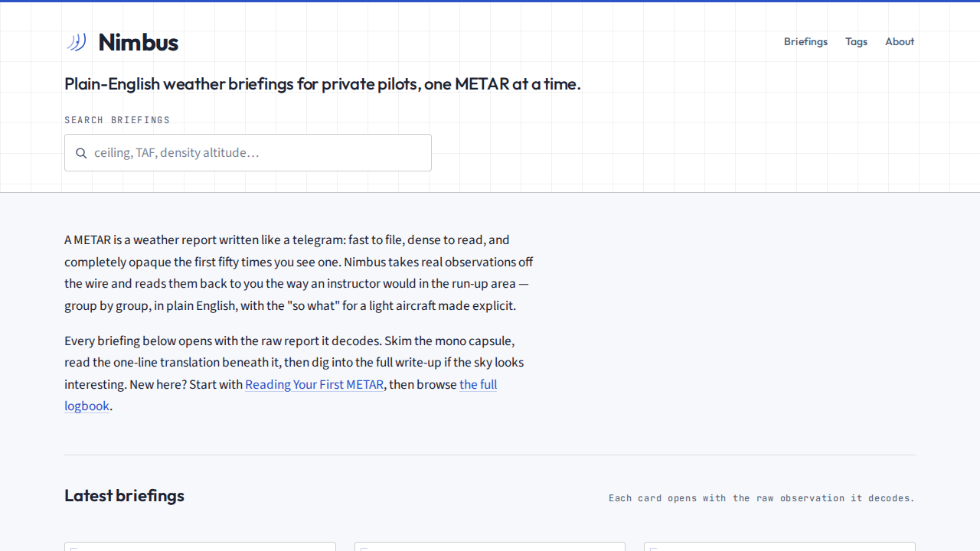This screenshot has height=551, width=980.
Task: Open the Briefings navigation item
Action: click(x=805, y=41)
